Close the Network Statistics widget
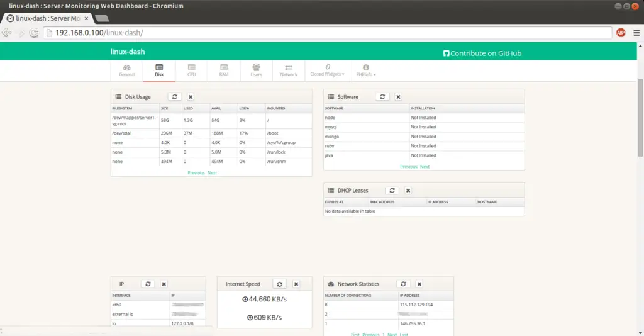644x336 pixels. click(x=419, y=284)
